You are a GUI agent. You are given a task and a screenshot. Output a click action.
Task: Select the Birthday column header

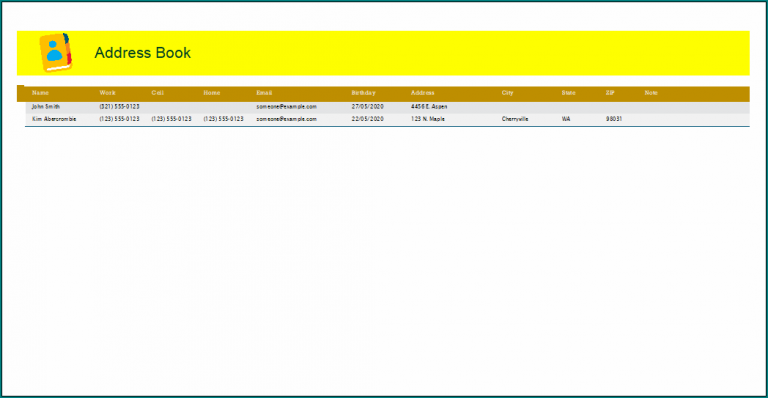pyautogui.click(x=363, y=93)
